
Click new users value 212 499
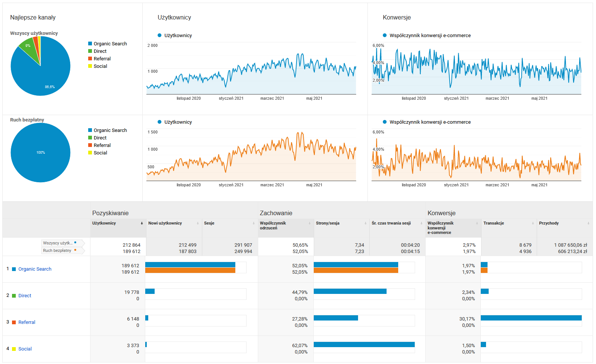188,245
